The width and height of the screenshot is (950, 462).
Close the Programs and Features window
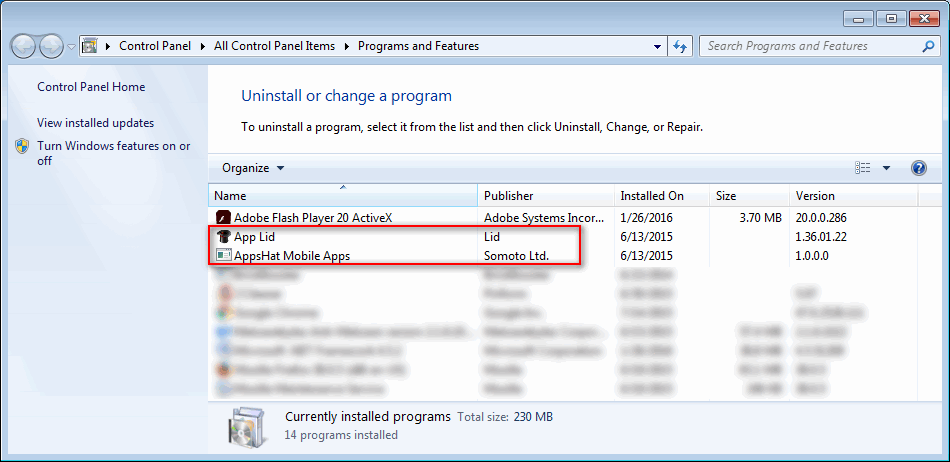924,19
